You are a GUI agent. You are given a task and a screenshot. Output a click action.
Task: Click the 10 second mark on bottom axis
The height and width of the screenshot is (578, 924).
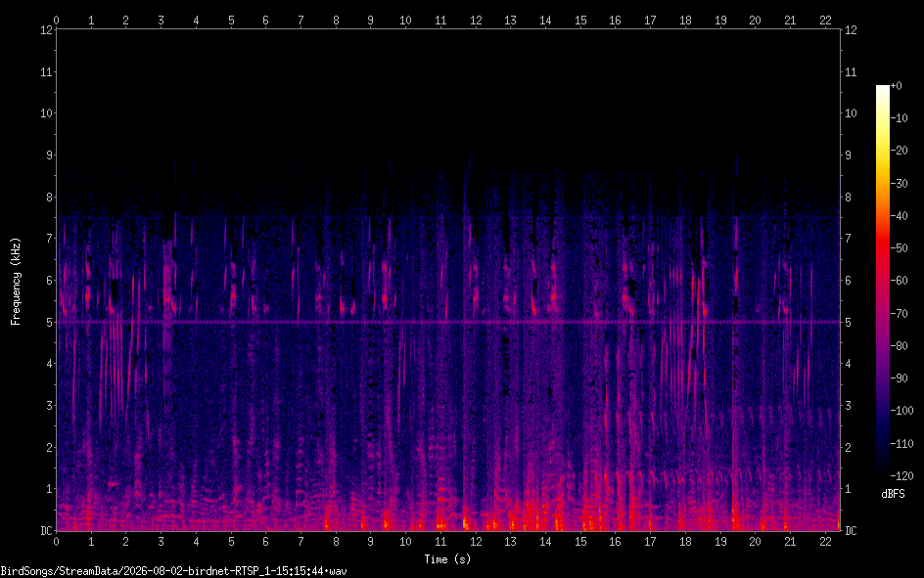click(405, 542)
